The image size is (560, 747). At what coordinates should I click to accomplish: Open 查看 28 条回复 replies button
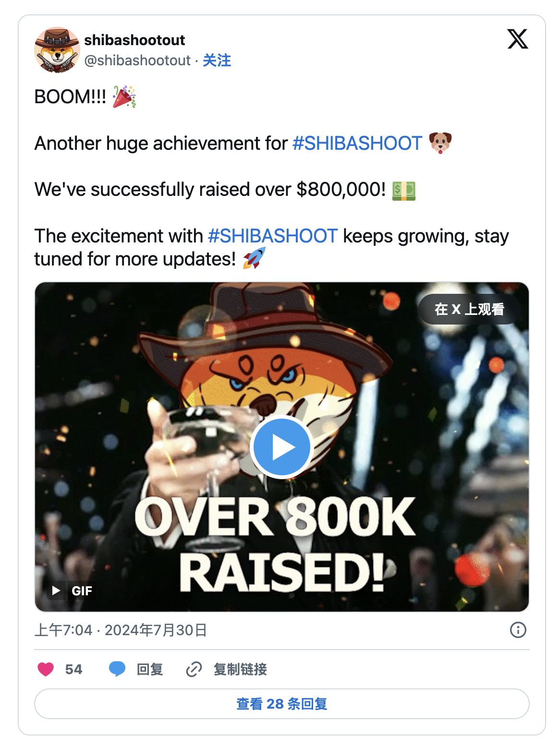[x=282, y=704]
